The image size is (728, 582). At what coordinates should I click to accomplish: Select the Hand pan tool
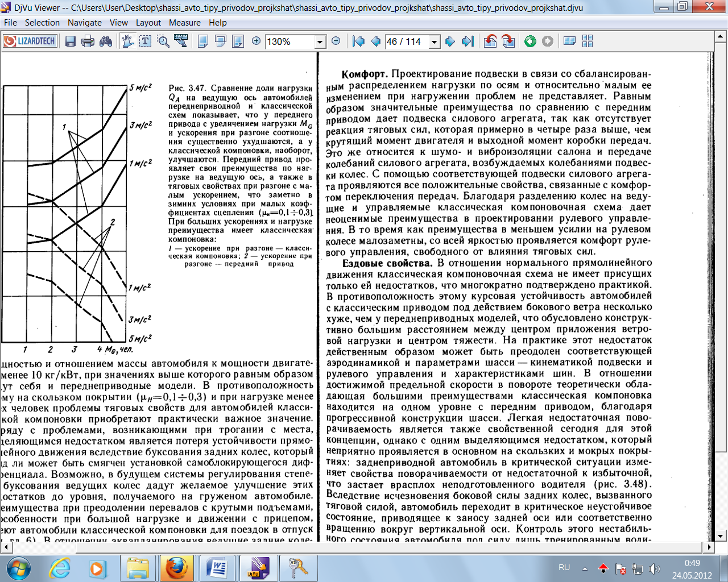coord(129,41)
